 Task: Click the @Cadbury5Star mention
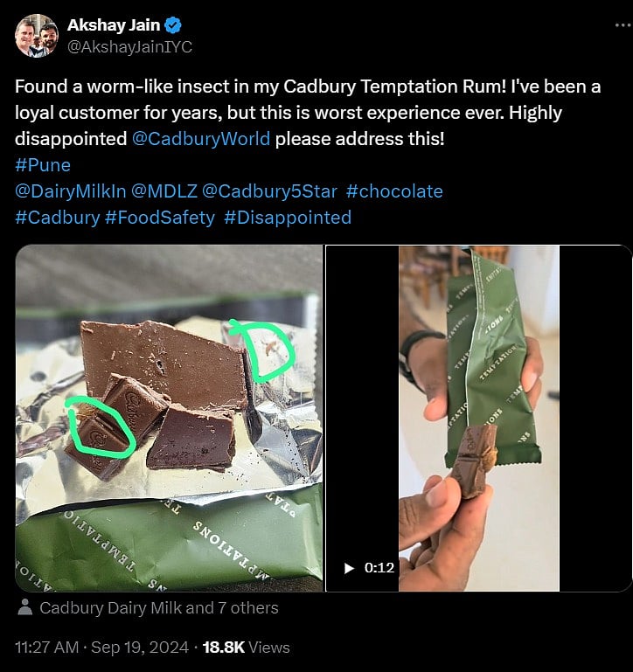[x=258, y=191]
